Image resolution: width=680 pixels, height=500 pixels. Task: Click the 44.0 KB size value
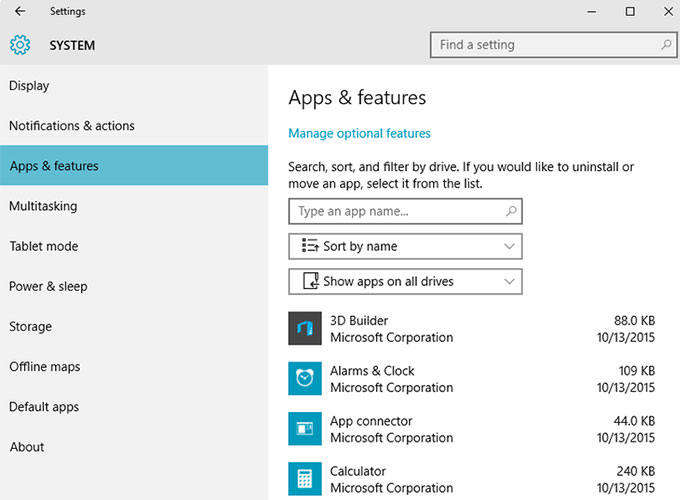[634, 421]
